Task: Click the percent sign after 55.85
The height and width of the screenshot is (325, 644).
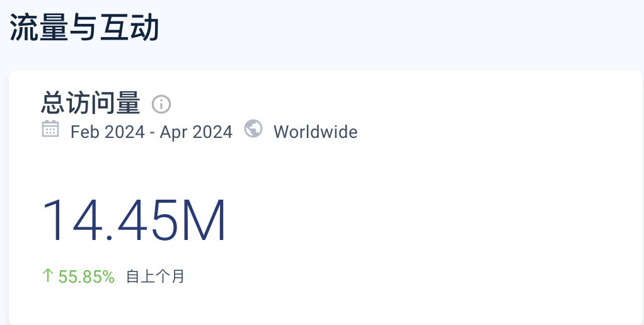Action: coord(109,277)
